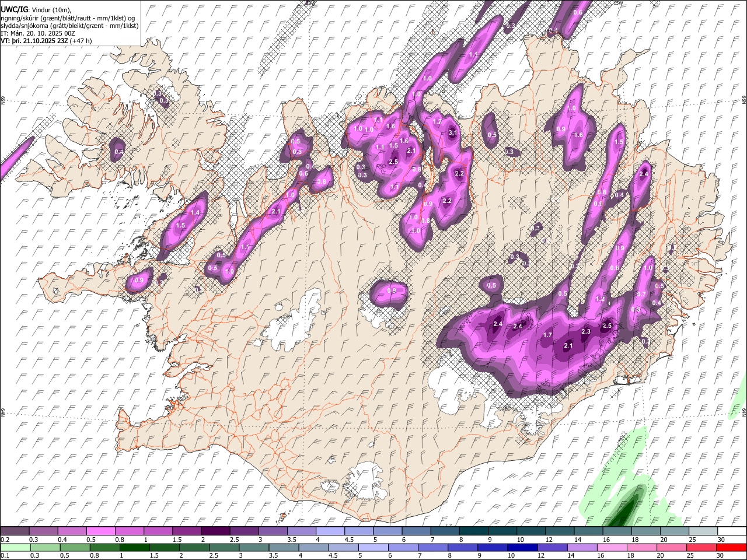Pick the dark green 1 swatch in the lower legend row
The image size is (747, 560).
click(134, 547)
